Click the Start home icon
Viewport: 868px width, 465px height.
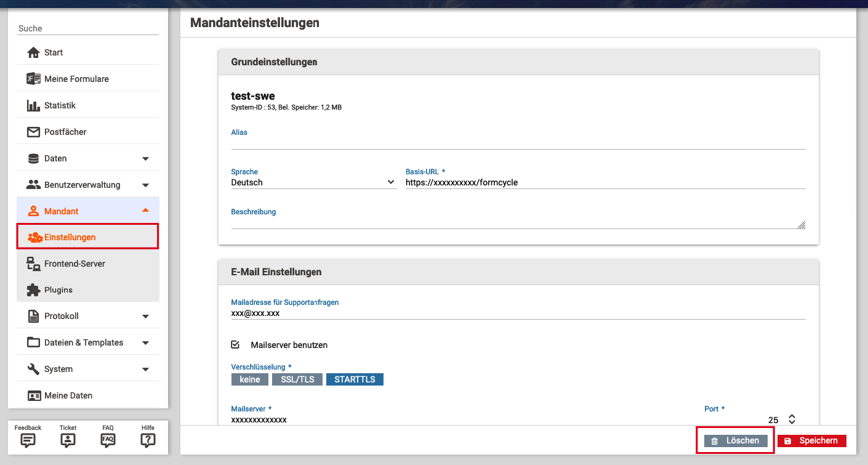click(x=33, y=52)
